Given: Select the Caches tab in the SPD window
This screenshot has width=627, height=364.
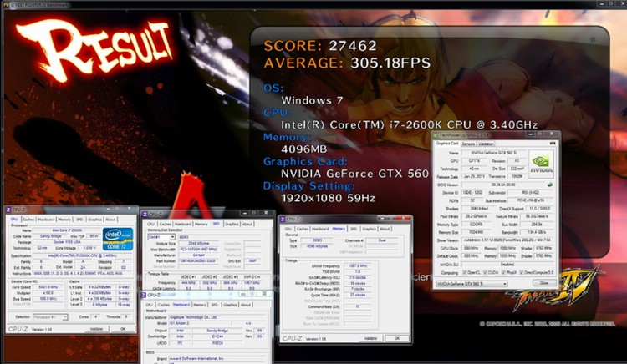Looking at the screenshot, I should (166, 224).
